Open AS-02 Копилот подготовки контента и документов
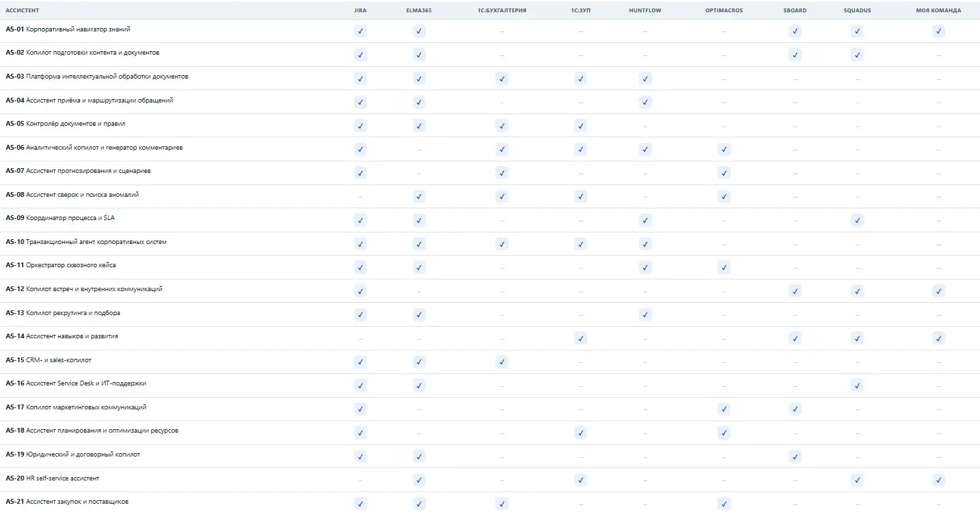 click(x=82, y=53)
